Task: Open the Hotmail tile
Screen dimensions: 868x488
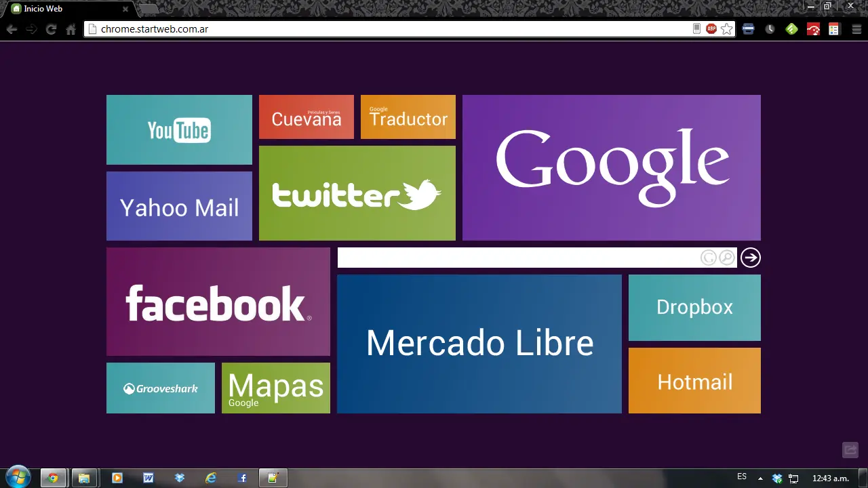Action: coord(694,380)
